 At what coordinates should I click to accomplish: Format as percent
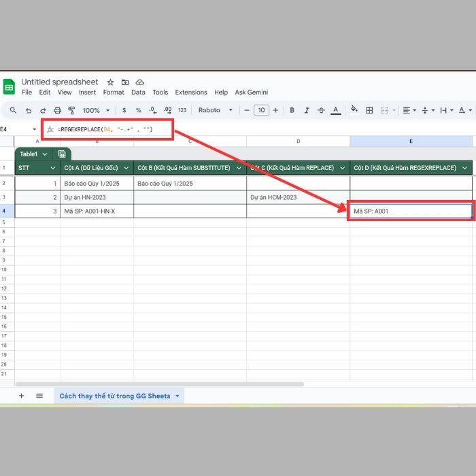coord(139,110)
